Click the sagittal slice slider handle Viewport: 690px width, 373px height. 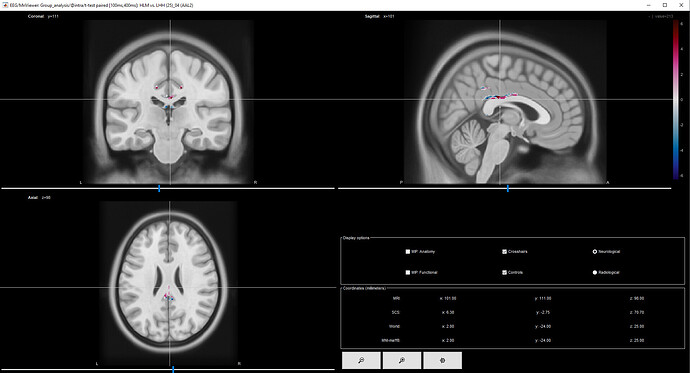click(x=508, y=188)
